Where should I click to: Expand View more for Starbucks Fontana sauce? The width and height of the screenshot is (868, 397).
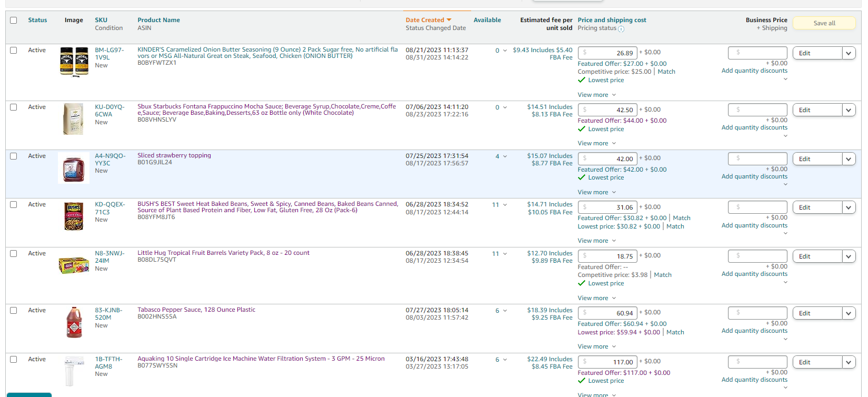(x=597, y=143)
